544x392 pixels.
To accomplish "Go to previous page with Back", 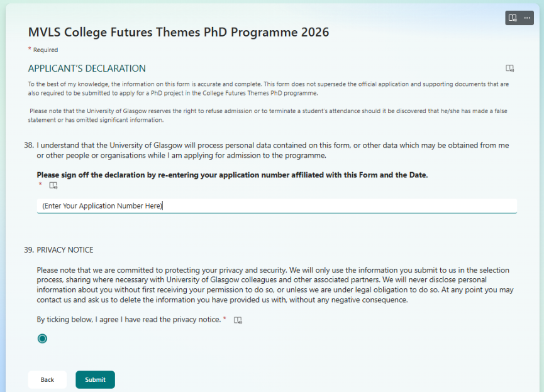I will coord(47,379).
